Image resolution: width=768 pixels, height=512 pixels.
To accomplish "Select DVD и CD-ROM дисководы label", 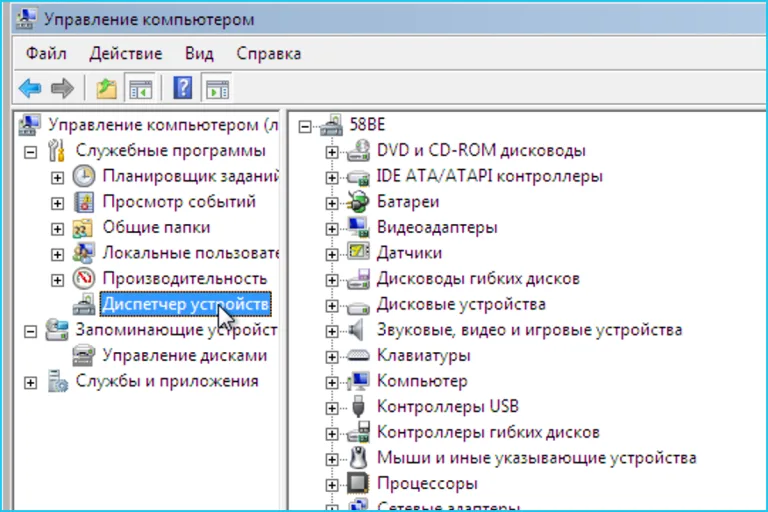I will click(481, 150).
